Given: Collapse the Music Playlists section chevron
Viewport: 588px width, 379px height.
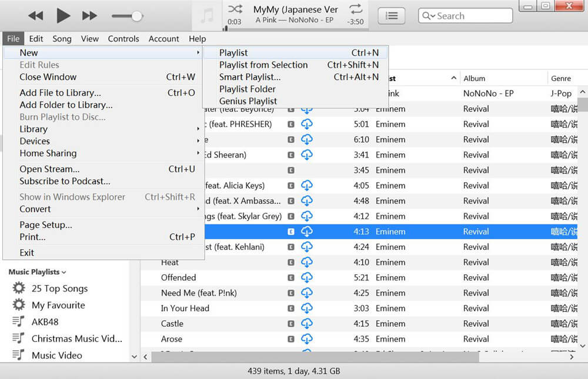Looking at the screenshot, I should coord(64,272).
